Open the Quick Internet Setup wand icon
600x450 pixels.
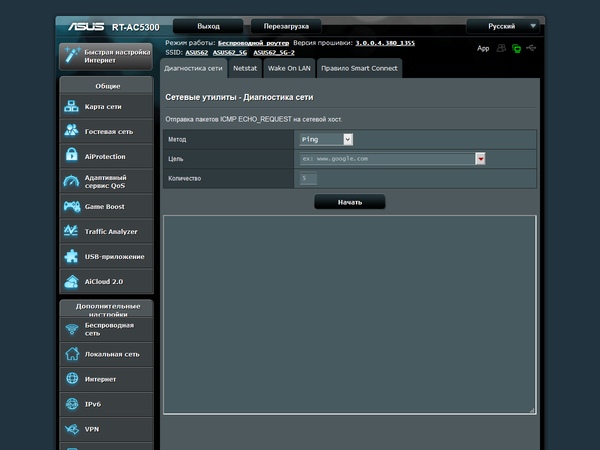pos(72,55)
